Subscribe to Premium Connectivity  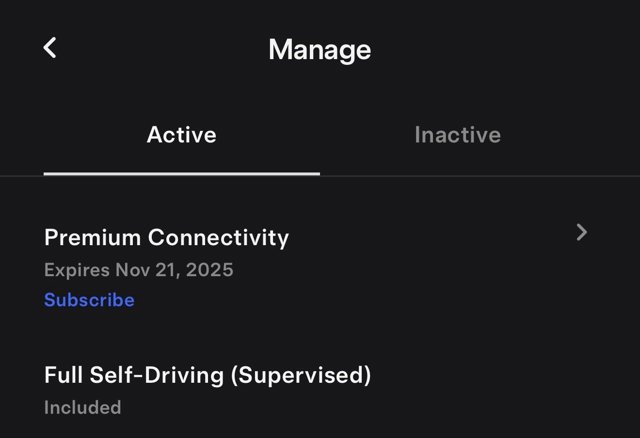click(x=89, y=300)
